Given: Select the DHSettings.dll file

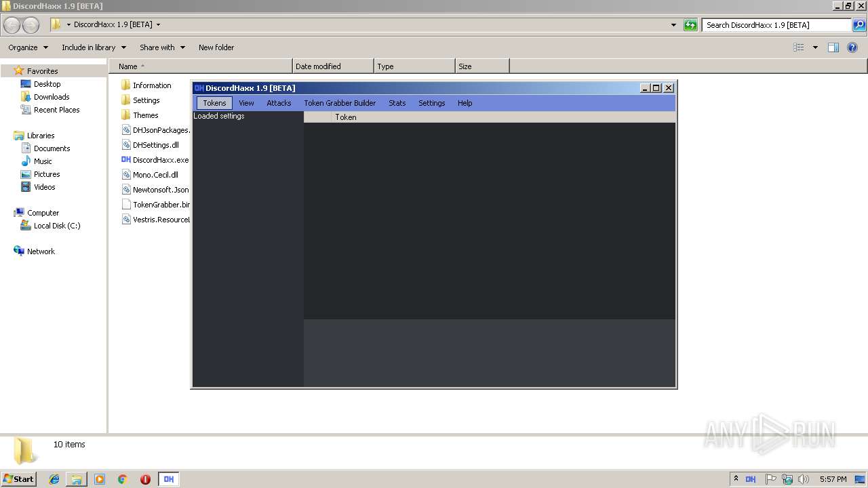Looking at the screenshot, I should (151, 145).
